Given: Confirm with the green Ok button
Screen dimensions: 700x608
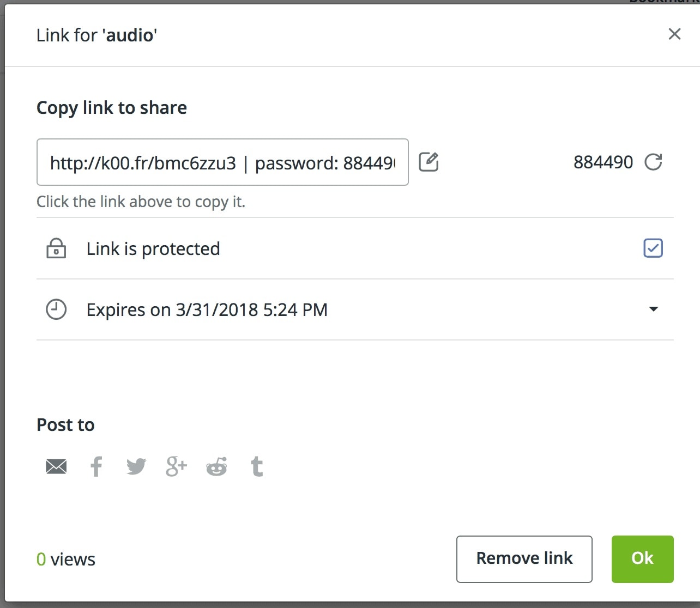Looking at the screenshot, I should tap(643, 559).
